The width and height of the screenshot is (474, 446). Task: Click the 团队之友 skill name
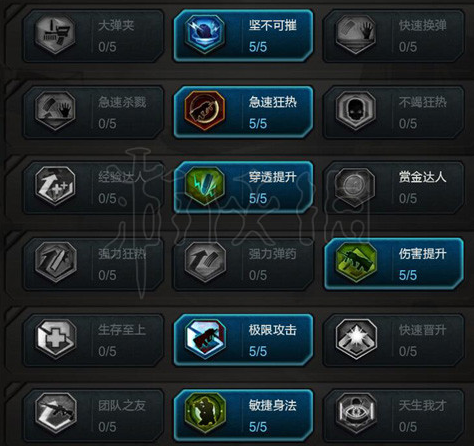[x=122, y=406]
